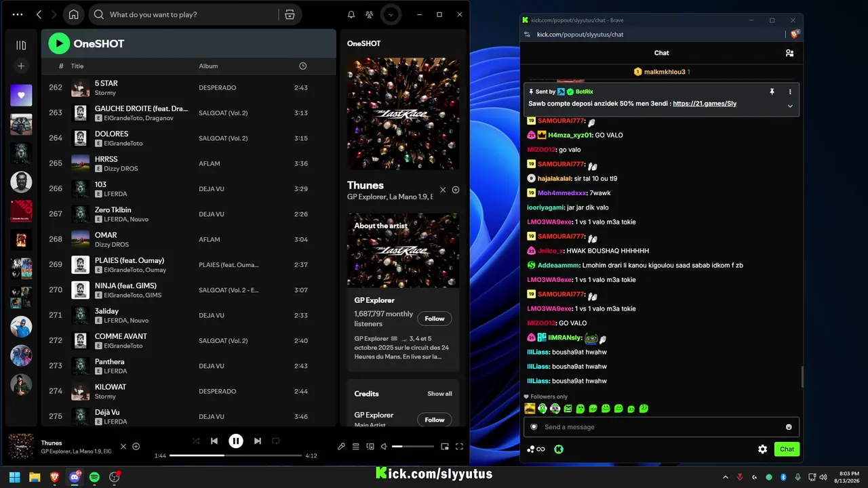
Task: Sort the track list by the Title column
Action: click(x=77, y=66)
